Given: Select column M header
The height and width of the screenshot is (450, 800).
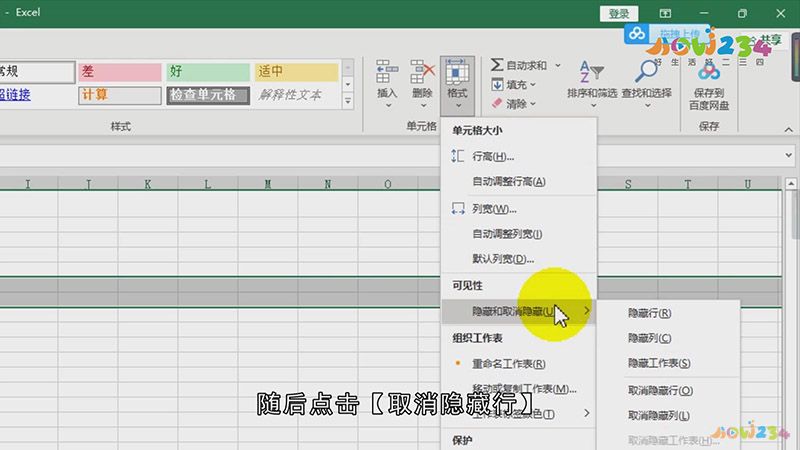Looking at the screenshot, I should pyautogui.click(x=268, y=184).
